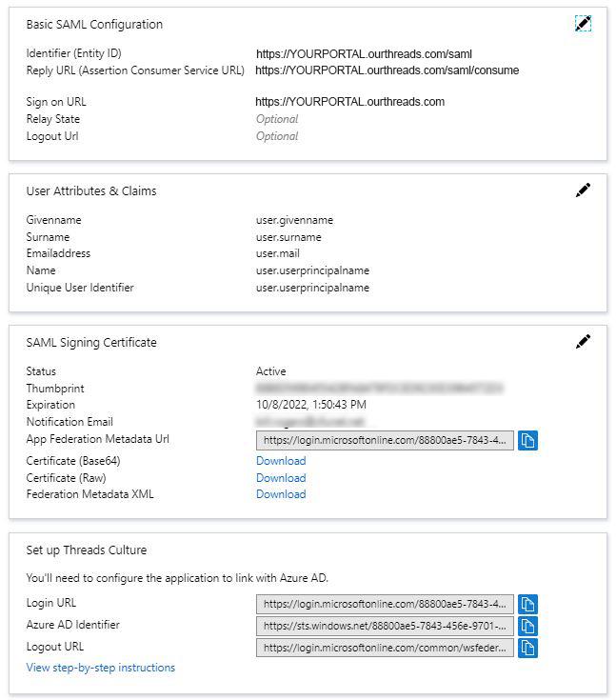Image resolution: width=616 pixels, height=700 pixels.
Task: Copy the Logout URL value
Action: click(x=527, y=648)
